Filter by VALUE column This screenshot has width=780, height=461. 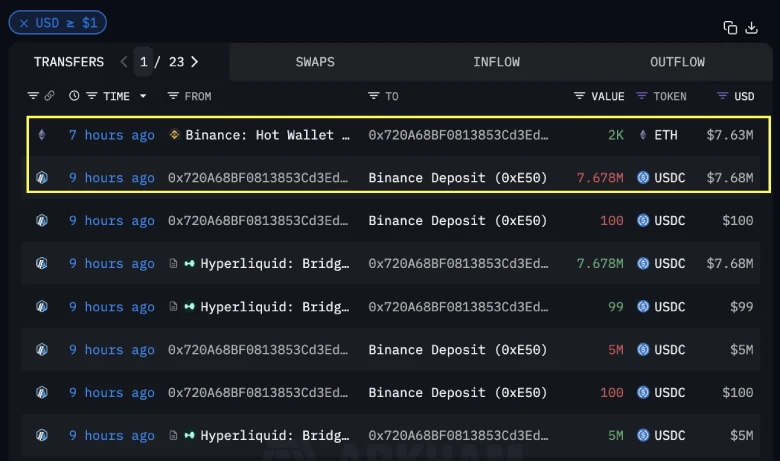(579, 95)
